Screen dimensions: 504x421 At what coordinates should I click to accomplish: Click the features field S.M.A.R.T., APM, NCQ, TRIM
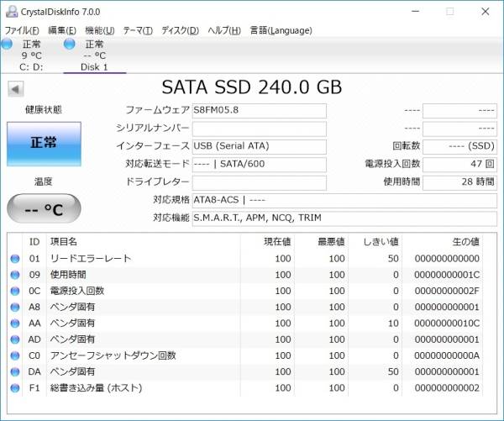344,218
